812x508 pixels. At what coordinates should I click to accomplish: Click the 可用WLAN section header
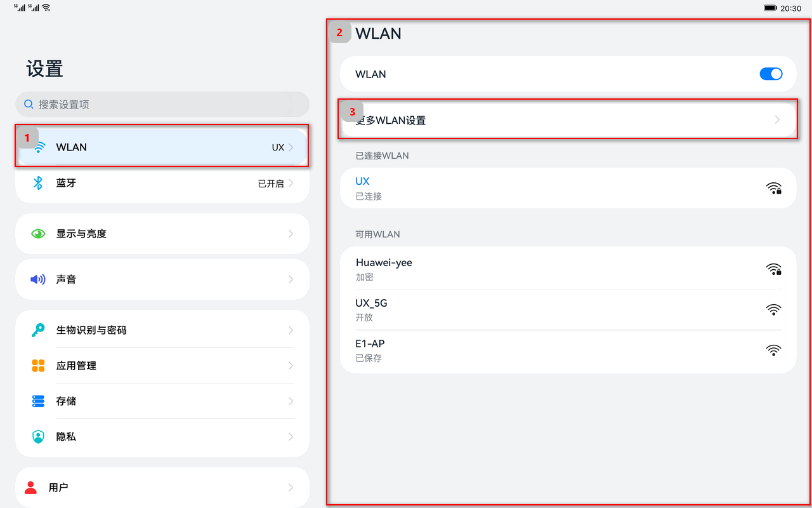coord(377,234)
